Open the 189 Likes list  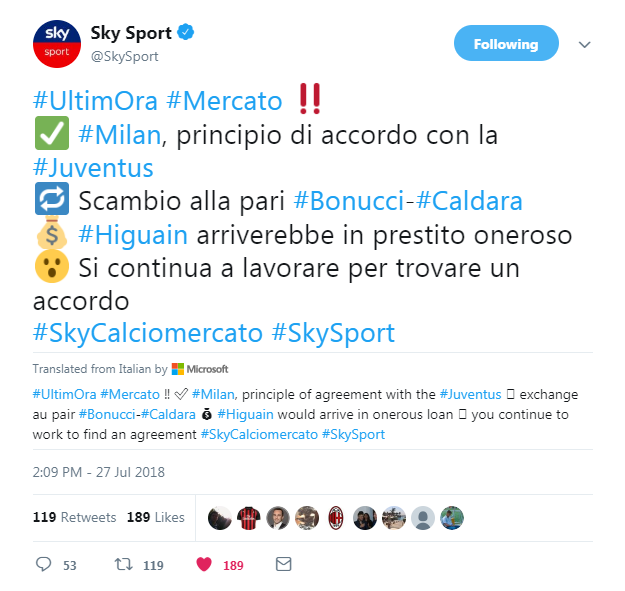tap(155, 517)
